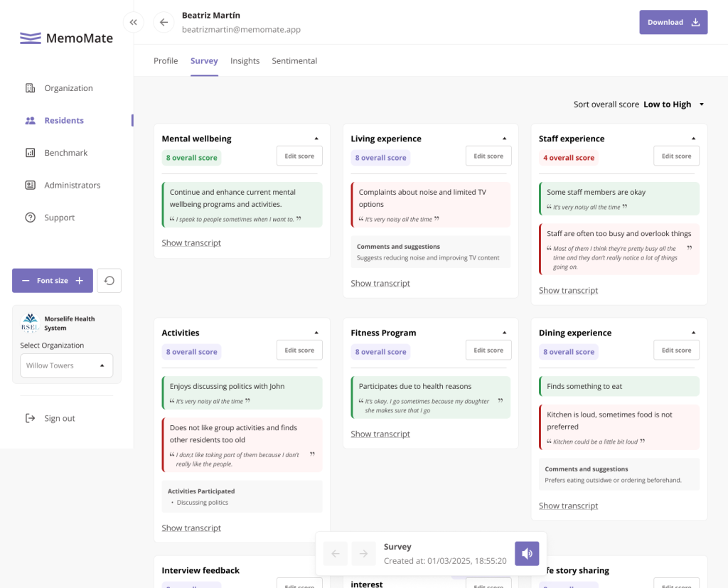Switch to the Insights tab
The width and height of the screenshot is (728, 588).
pyautogui.click(x=245, y=61)
